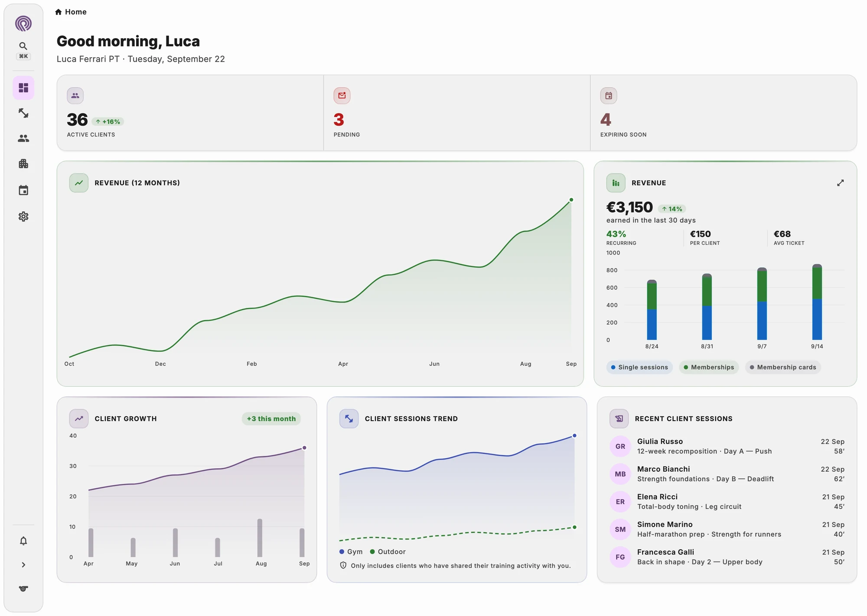Click the Pending mail icon

[x=342, y=96]
